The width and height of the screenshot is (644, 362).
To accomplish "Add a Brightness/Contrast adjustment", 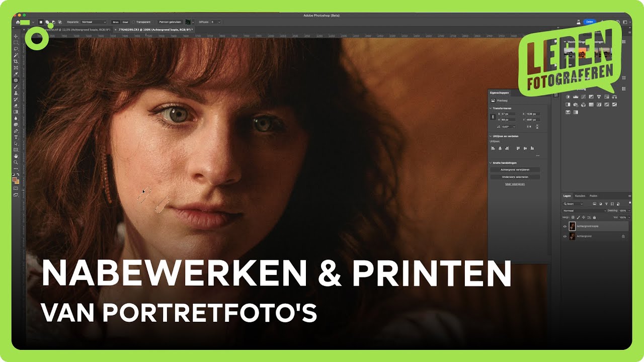I will point(568,97).
